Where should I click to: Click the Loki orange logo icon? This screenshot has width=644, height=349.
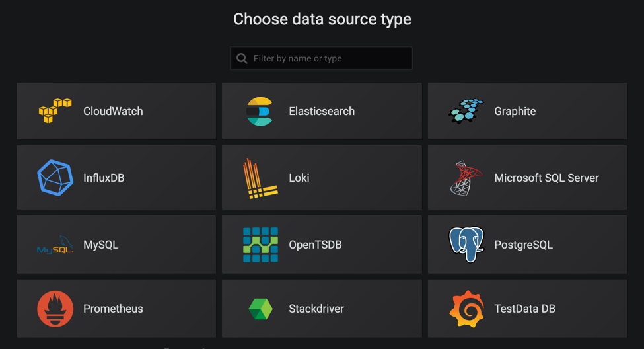click(260, 178)
